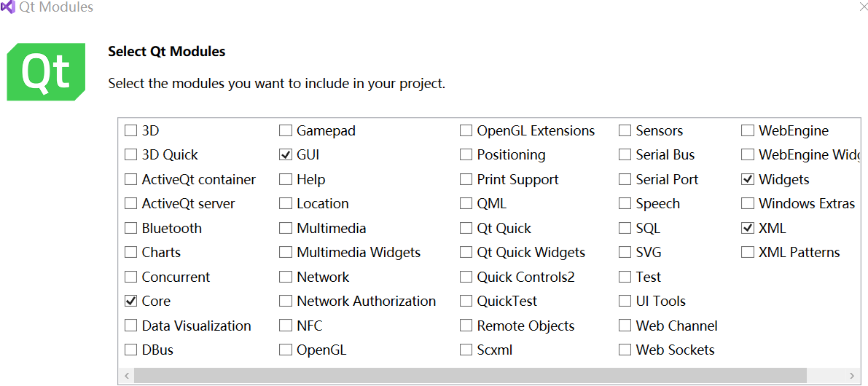
Task: Uncheck the Widgets module
Action: coord(748,180)
